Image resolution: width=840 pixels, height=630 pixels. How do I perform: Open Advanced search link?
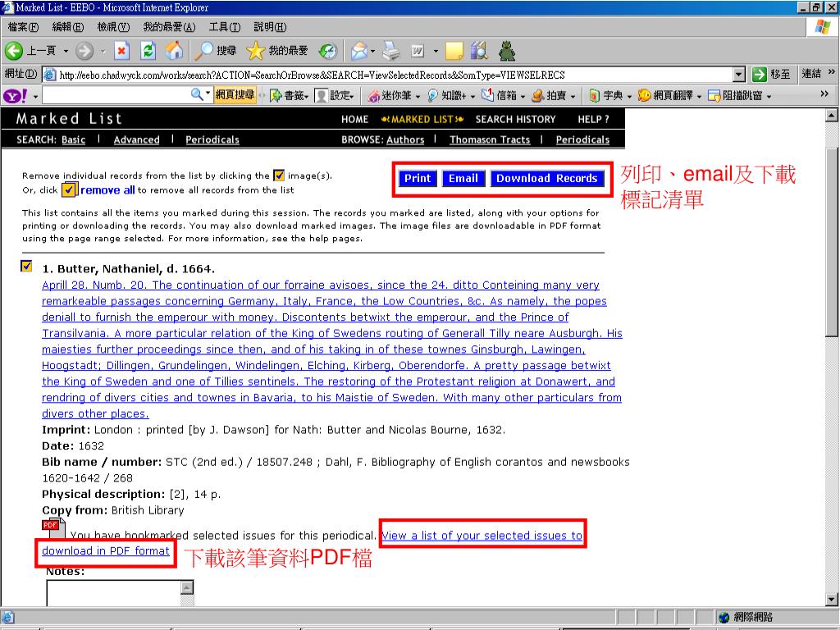[x=137, y=139]
